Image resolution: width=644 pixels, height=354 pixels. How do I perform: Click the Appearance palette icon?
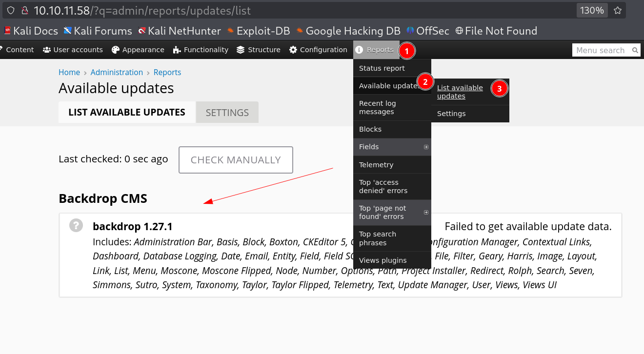click(x=116, y=50)
